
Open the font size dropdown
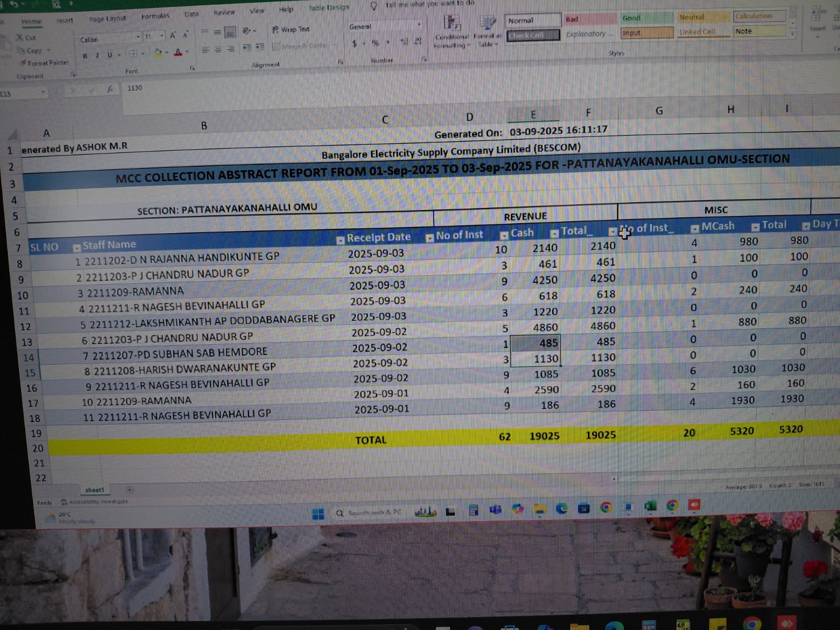pos(161,36)
